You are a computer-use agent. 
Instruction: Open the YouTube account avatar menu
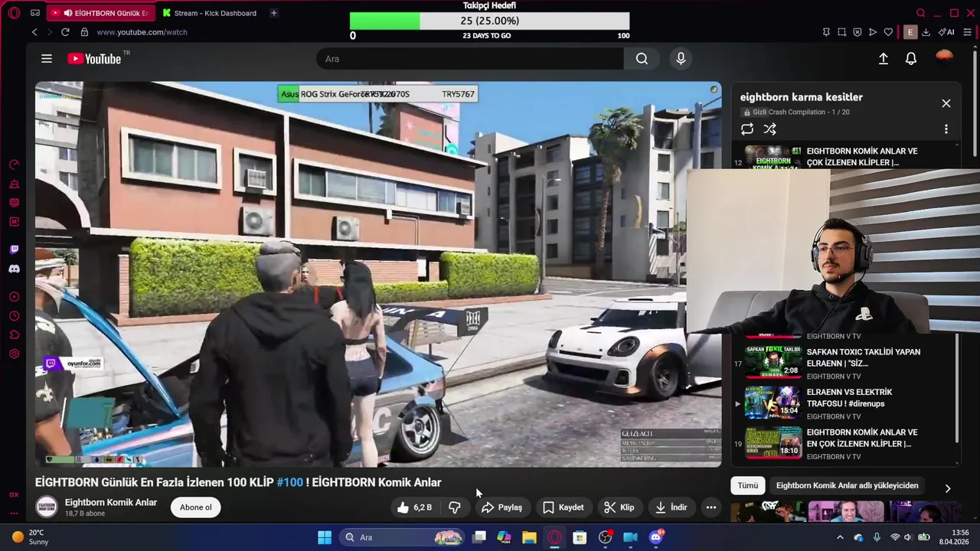point(944,58)
